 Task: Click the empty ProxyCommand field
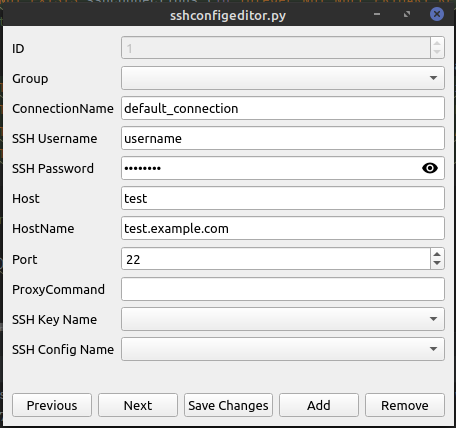pyautogui.click(x=283, y=289)
